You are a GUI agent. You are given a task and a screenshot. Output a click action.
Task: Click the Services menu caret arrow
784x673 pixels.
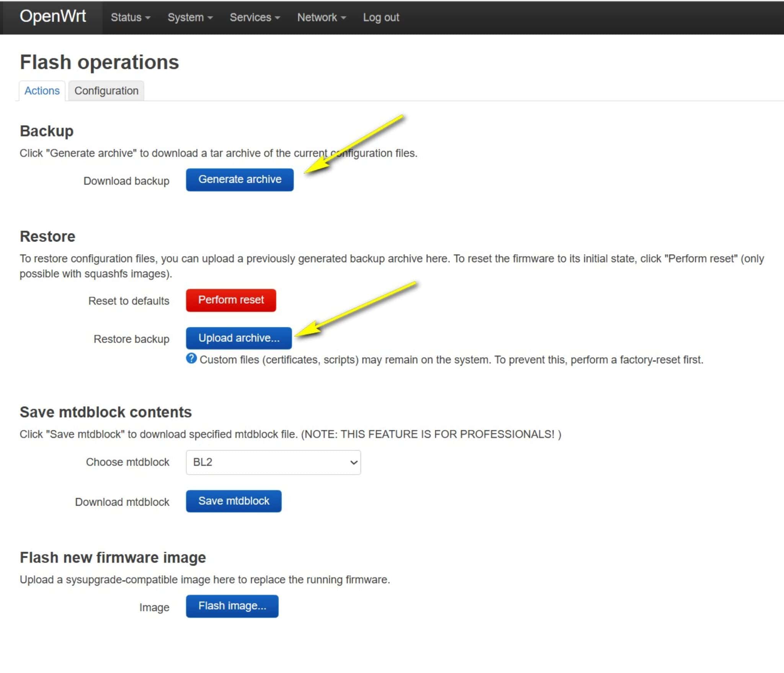click(x=278, y=18)
